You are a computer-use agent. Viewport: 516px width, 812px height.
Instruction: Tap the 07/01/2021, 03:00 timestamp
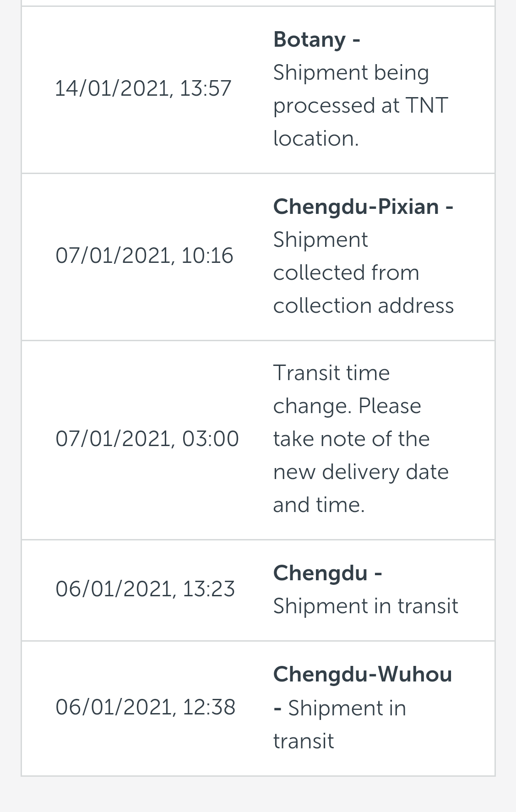tap(147, 439)
